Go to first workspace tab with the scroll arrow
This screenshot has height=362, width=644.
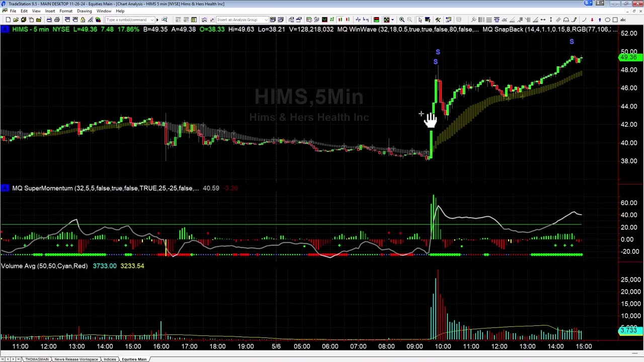(3, 359)
